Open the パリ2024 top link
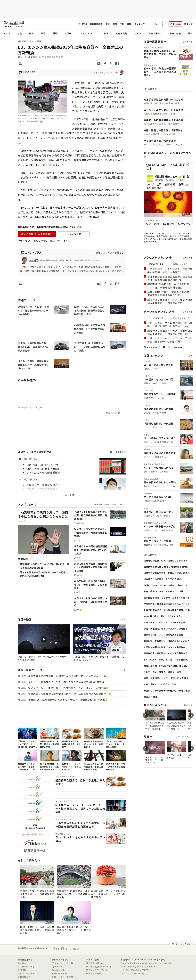The height and width of the screenshot is (980, 196). tap(82, 24)
